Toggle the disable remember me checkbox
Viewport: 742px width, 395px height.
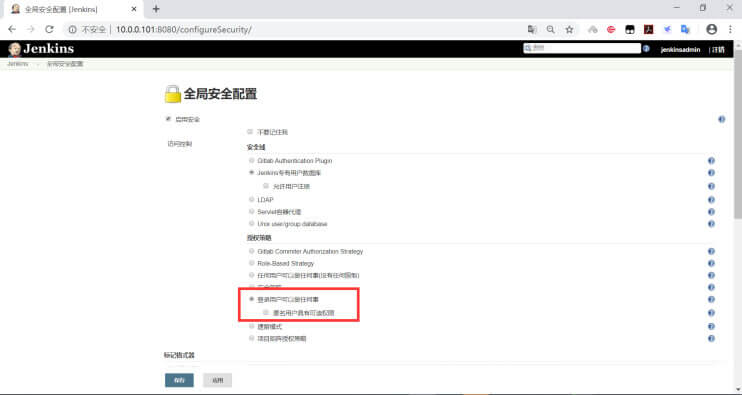pyautogui.click(x=250, y=132)
